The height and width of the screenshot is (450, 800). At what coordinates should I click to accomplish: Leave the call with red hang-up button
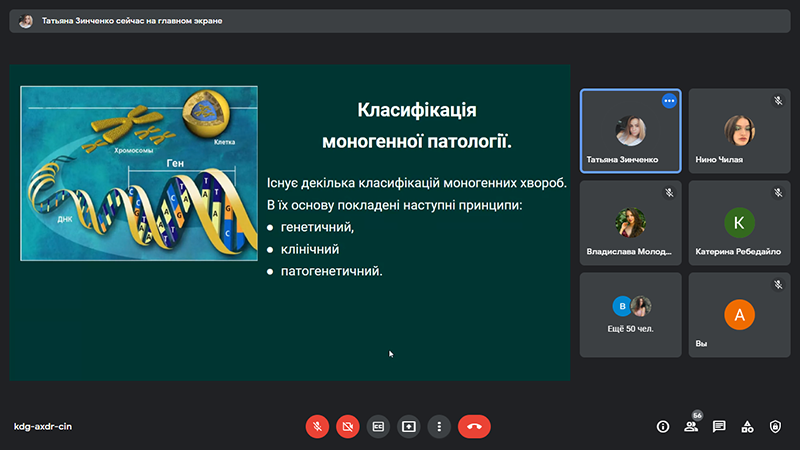474,426
